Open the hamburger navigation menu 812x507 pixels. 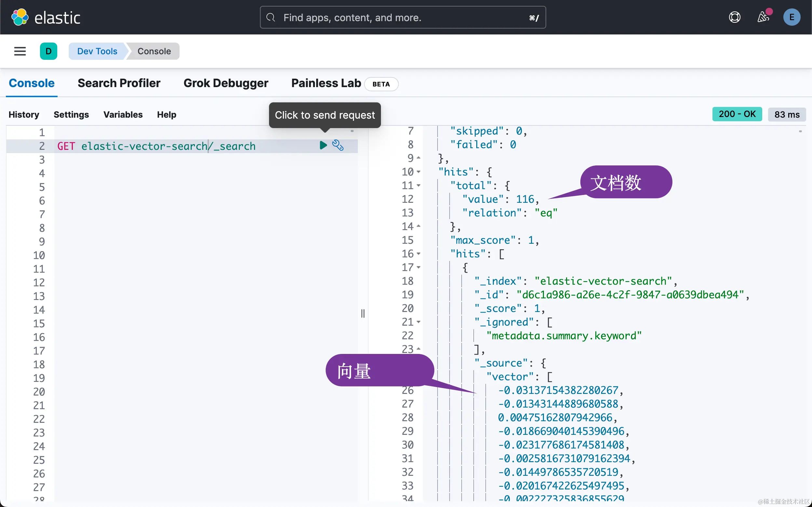(20, 51)
